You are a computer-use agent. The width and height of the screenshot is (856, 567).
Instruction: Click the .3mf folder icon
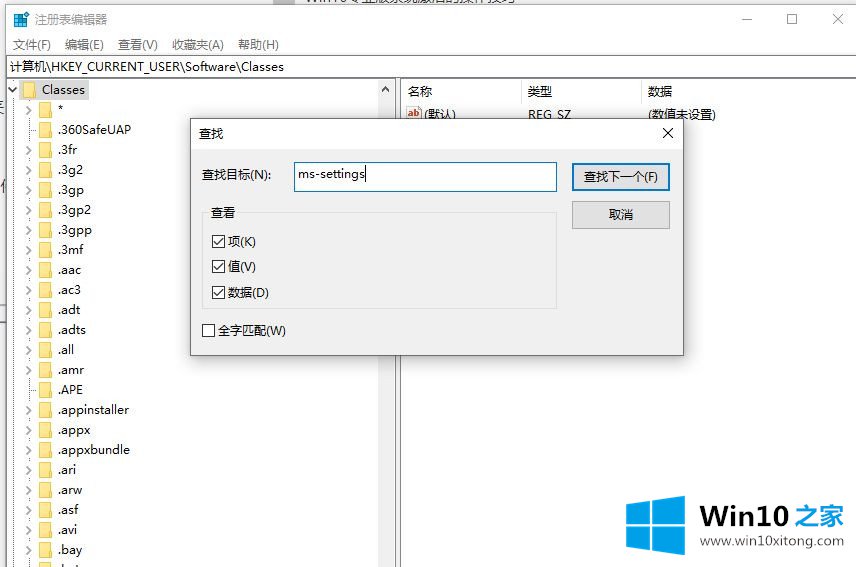45,250
